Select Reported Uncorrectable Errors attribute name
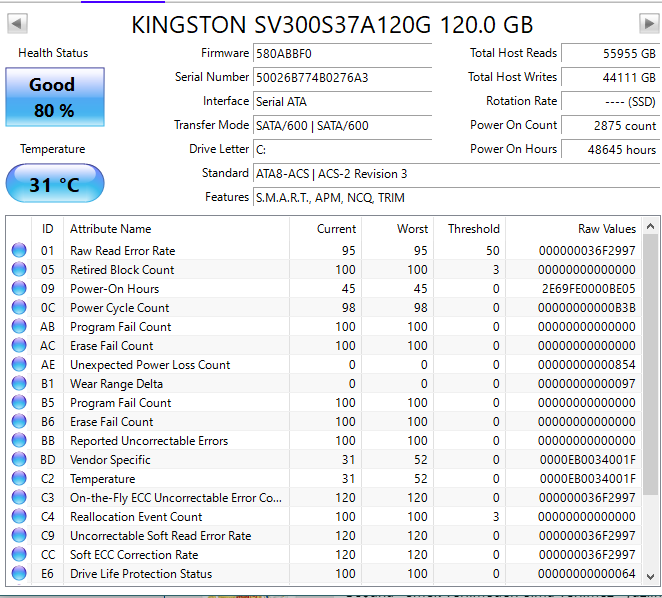Screen dimensions: 662x598 (x=149, y=441)
